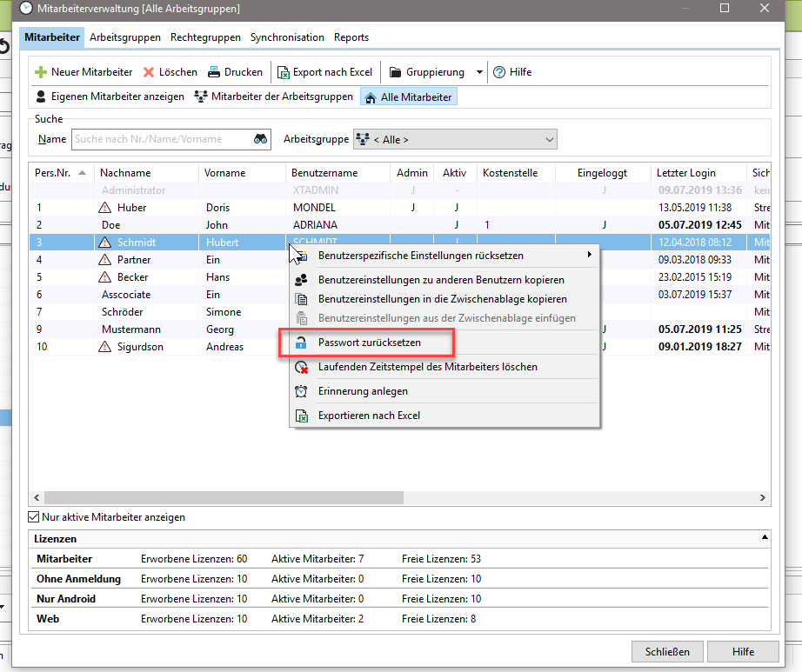
Task: Click the green plus Neuer Mitarbeiter icon
Action: coord(41,72)
